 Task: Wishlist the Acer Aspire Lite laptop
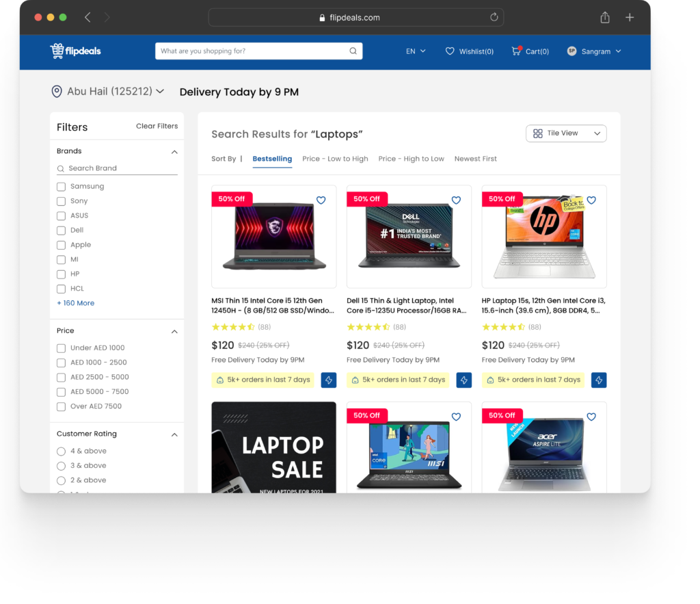(x=591, y=417)
